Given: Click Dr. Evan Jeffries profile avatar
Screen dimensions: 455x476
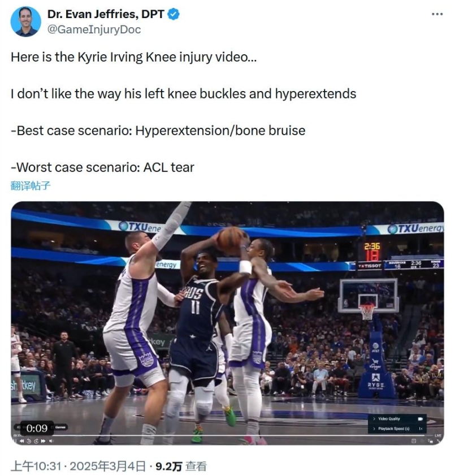Looking at the screenshot, I should tap(25, 21).
